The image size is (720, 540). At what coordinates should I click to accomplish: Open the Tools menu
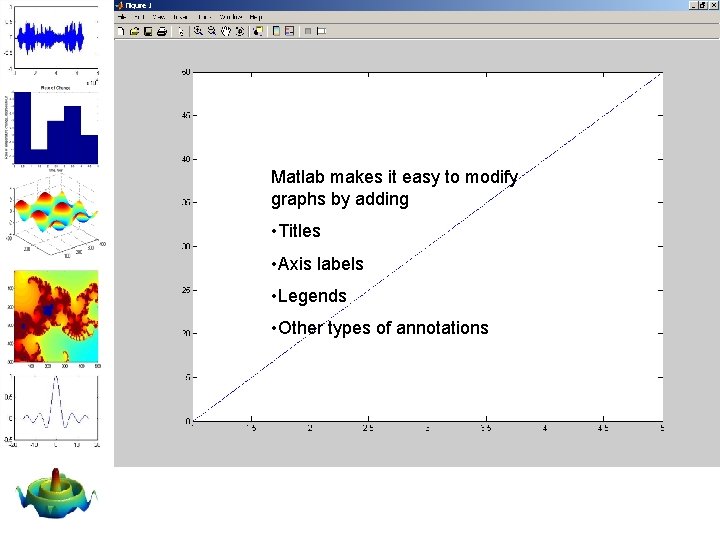204,17
